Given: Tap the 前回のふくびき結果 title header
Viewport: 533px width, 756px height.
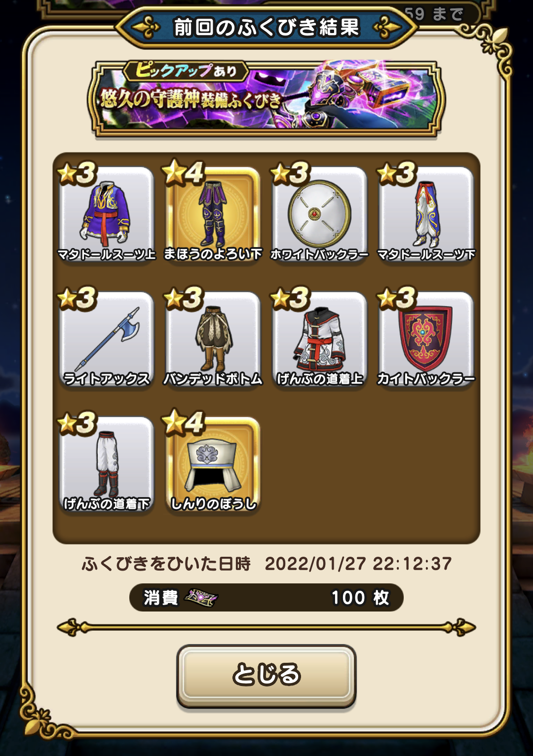Looking at the screenshot, I should point(266,27).
